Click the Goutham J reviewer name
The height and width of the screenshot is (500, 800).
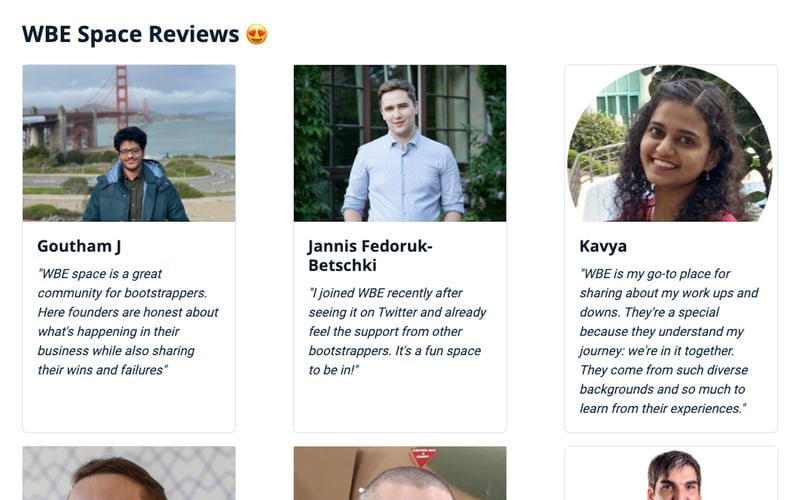(x=79, y=246)
